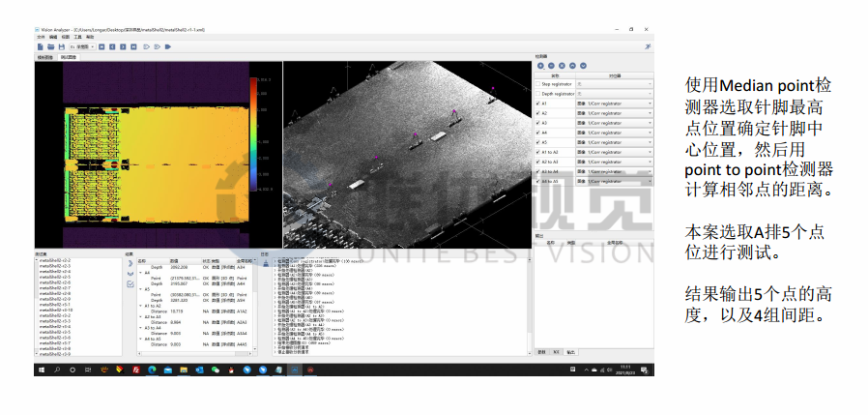The width and height of the screenshot is (868, 415).
Task: Click the add detector plus icon
Action: [541, 65]
